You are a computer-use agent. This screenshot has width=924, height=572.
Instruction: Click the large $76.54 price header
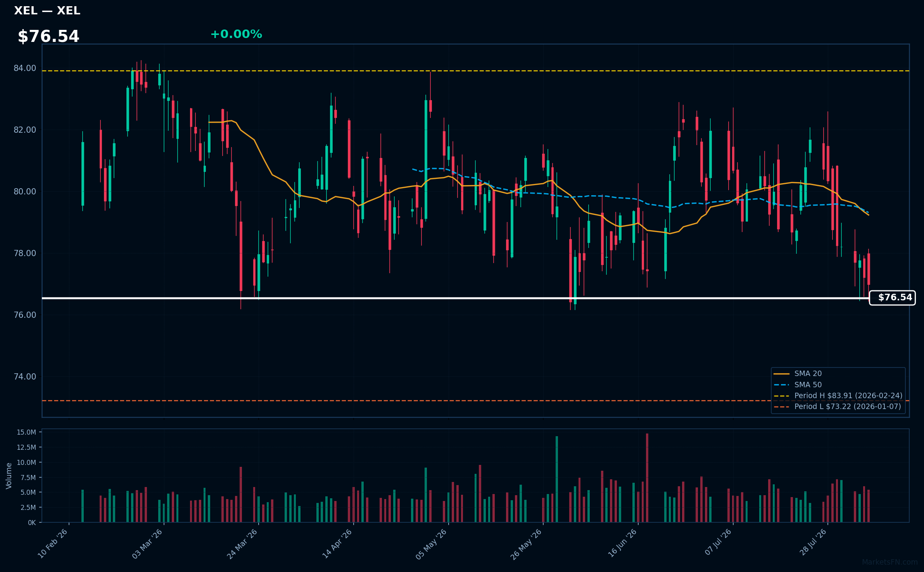pyautogui.click(x=48, y=36)
